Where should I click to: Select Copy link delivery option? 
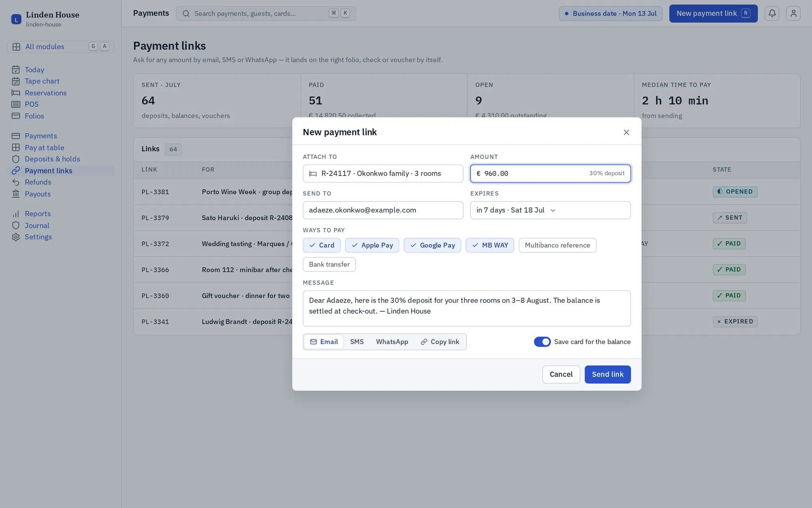click(x=440, y=342)
